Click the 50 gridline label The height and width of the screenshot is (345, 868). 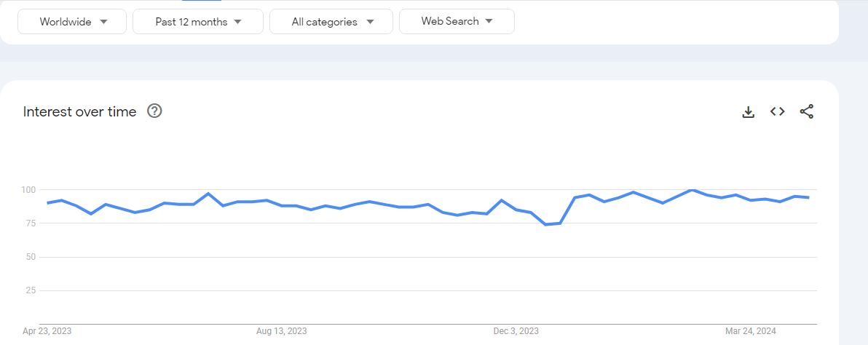pos(31,257)
